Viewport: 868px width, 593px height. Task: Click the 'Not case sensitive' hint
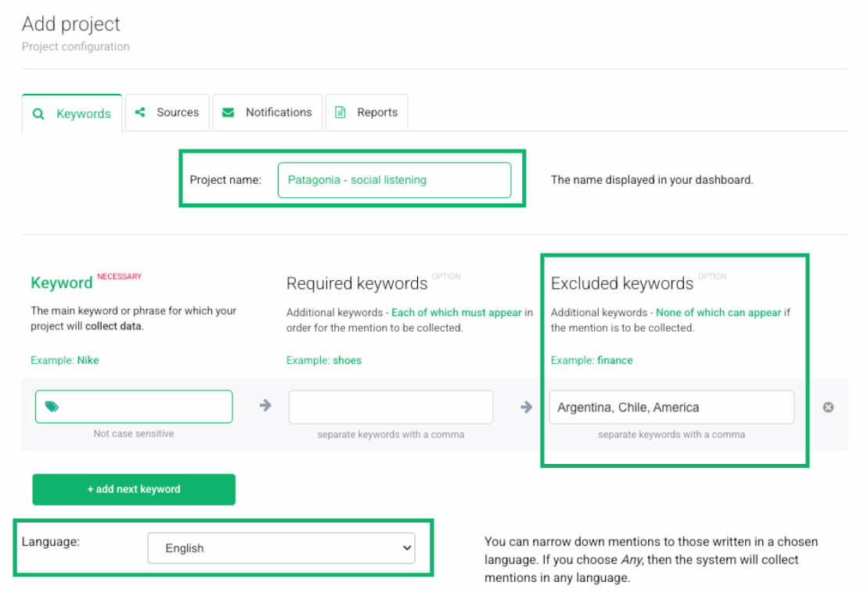click(133, 433)
